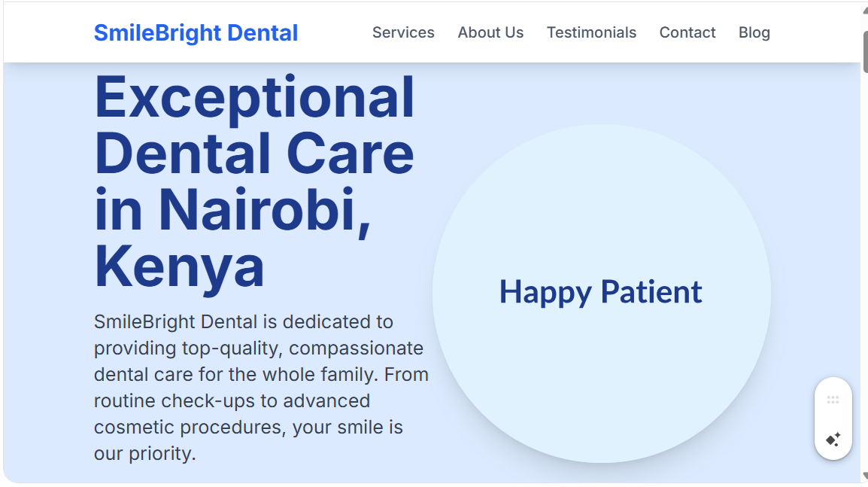The image size is (868, 487).
Task: Click the SmileBright description paragraph
Action: click(x=260, y=387)
